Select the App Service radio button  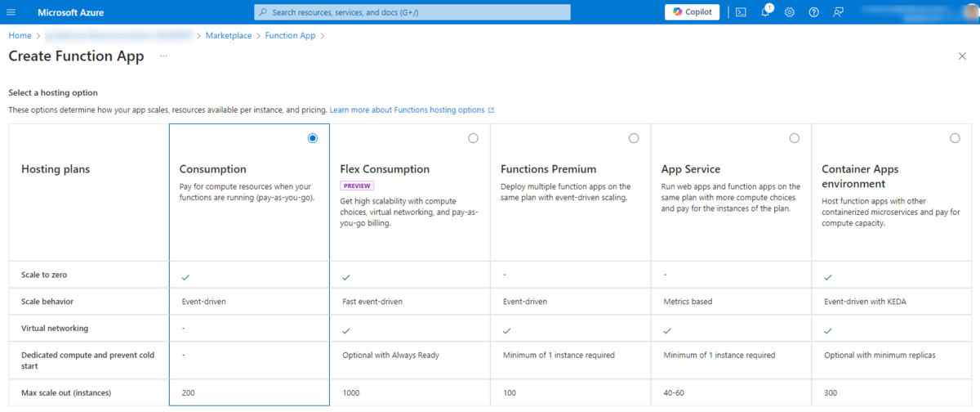(x=795, y=138)
